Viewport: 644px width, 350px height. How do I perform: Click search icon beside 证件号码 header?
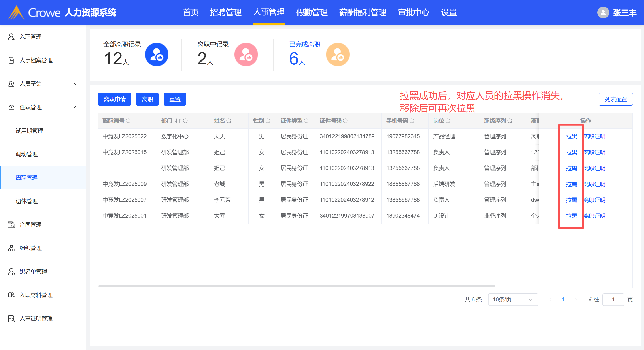click(x=346, y=121)
